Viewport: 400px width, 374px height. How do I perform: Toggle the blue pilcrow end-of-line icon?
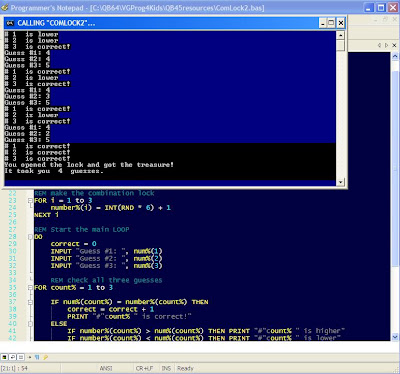(x=37, y=357)
